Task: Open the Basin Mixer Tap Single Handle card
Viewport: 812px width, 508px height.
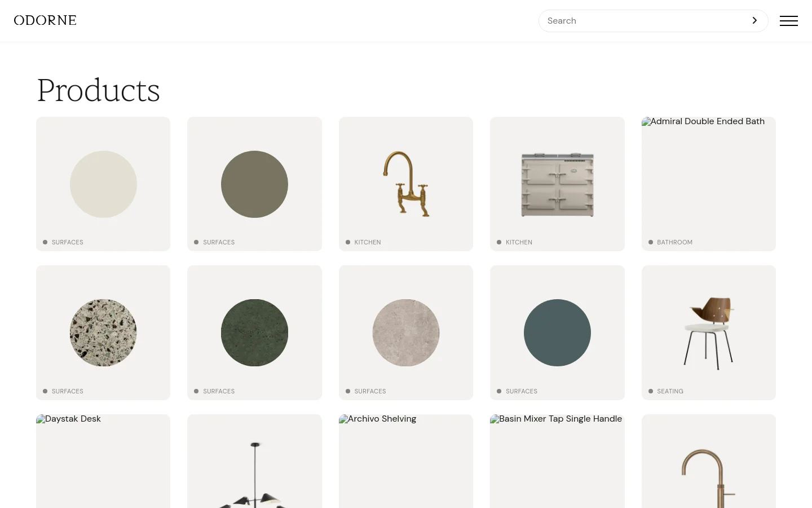Action: tap(557, 461)
